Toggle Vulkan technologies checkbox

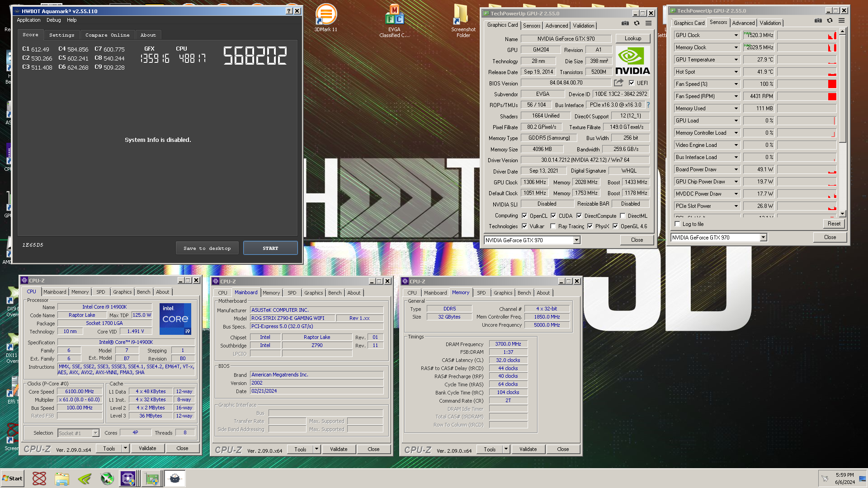click(x=524, y=226)
